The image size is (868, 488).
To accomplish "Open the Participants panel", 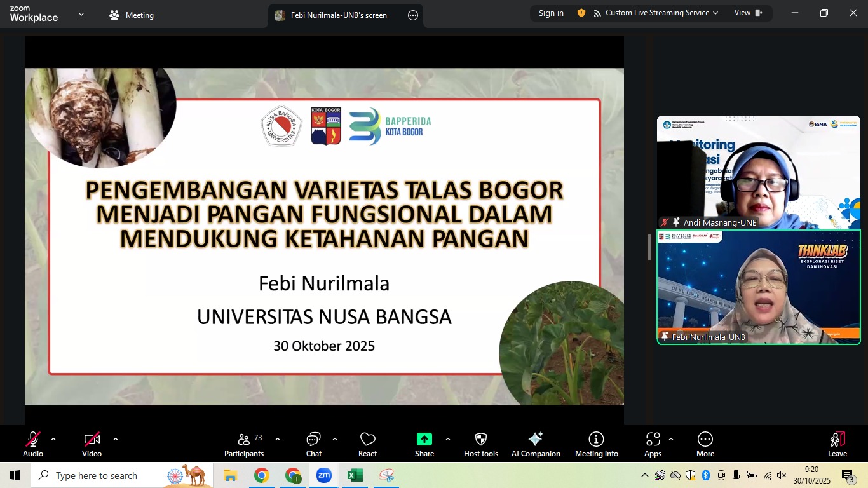I will [x=244, y=444].
